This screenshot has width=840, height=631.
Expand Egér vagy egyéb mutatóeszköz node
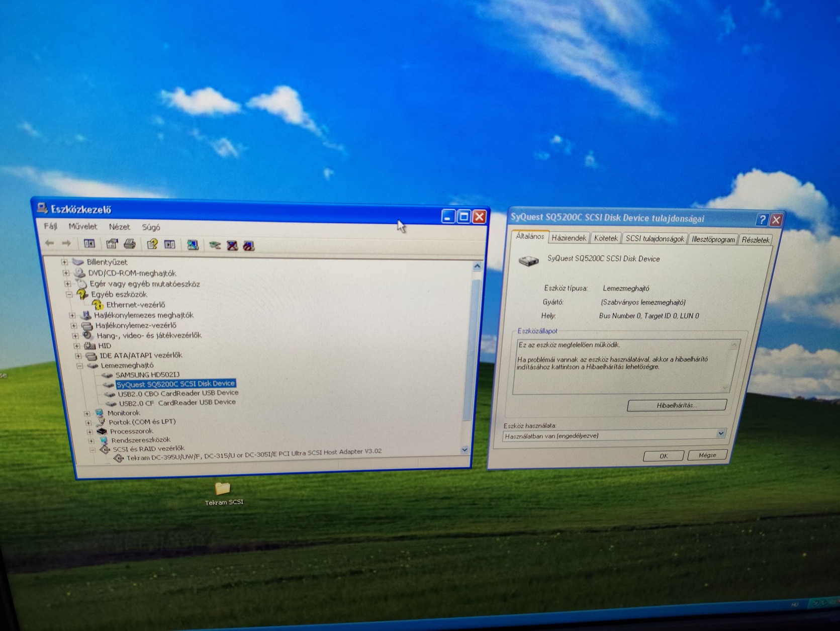coord(67,284)
